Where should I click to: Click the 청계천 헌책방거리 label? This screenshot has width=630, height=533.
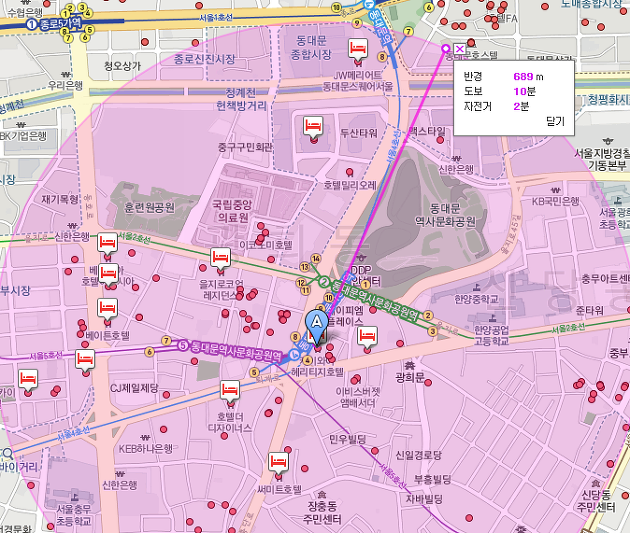pyautogui.click(x=241, y=100)
